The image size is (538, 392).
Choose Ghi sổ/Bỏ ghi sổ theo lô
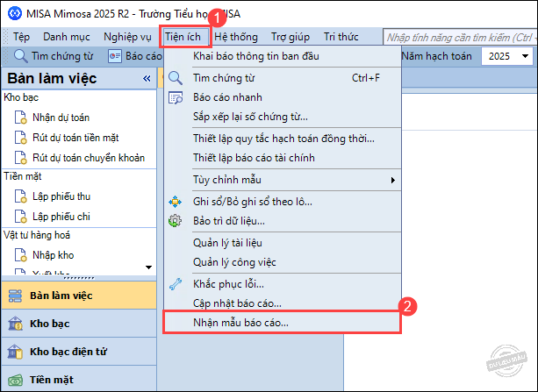283,202
